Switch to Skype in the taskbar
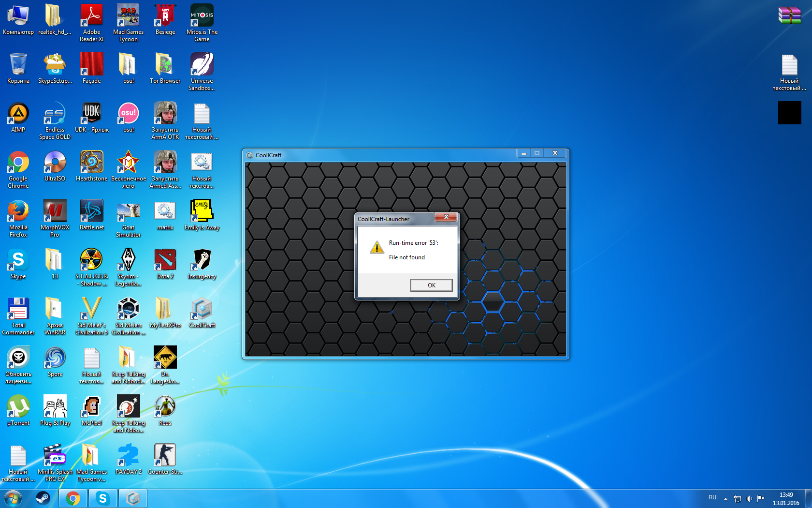The image size is (812, 508). (x=102, y=498)
